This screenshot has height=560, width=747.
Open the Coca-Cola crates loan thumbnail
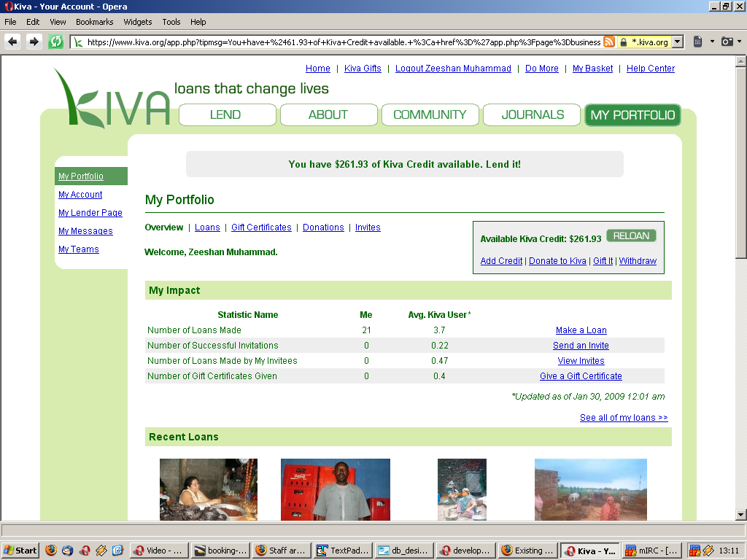point(335,489)
